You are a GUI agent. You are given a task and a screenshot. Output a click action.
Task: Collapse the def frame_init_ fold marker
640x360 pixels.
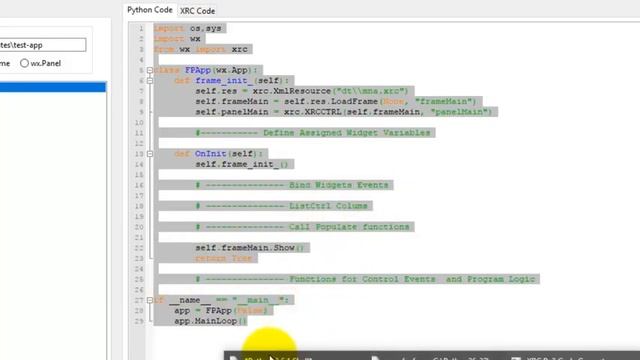tap(150, 81)
